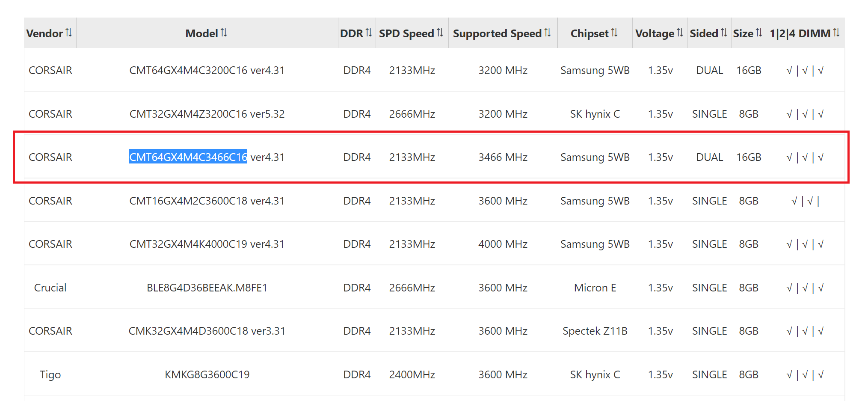Click the Model header label
Screen dimensions: 868x401
[x=201, y=33]
